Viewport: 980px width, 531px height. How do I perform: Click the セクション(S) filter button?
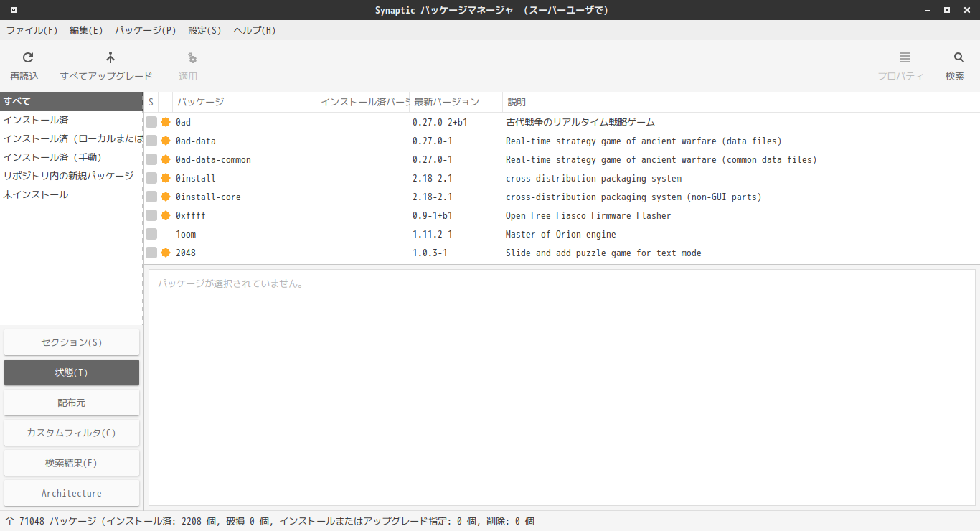pos(72,342)
